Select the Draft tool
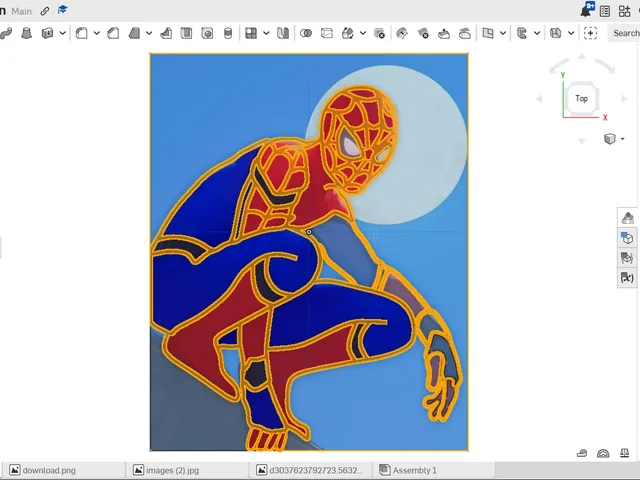The image size is (640, 480). 134,33
